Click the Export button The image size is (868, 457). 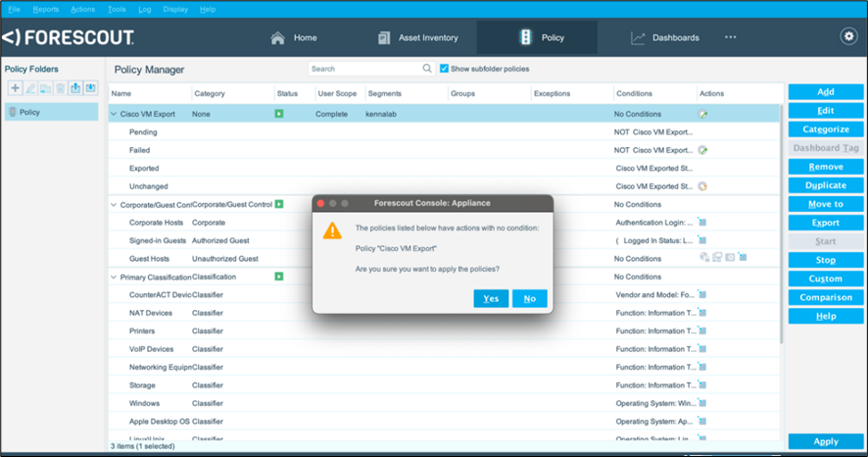point(825,223)
